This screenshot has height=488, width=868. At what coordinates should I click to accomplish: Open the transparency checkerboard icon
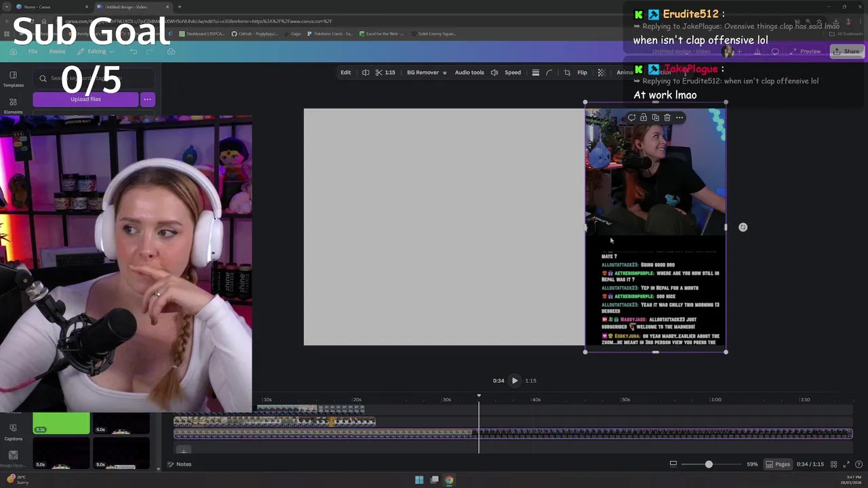point(601,73)
